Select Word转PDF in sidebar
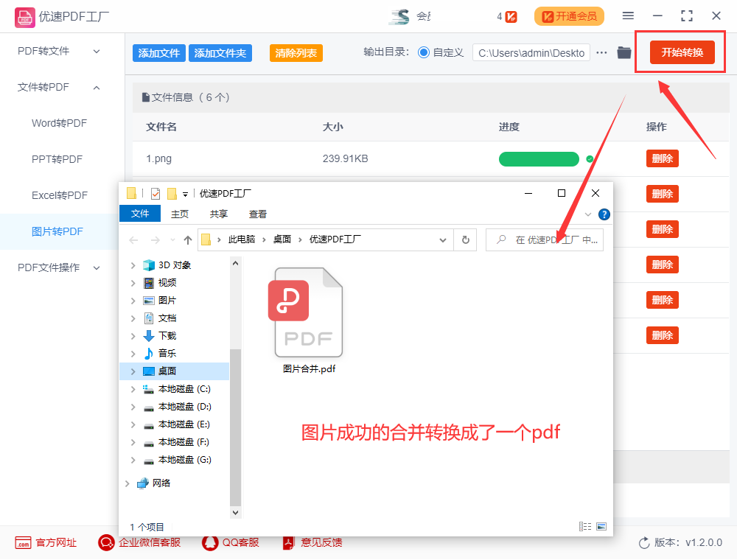Viewport: 737px width, 560px height. point(59,123)
